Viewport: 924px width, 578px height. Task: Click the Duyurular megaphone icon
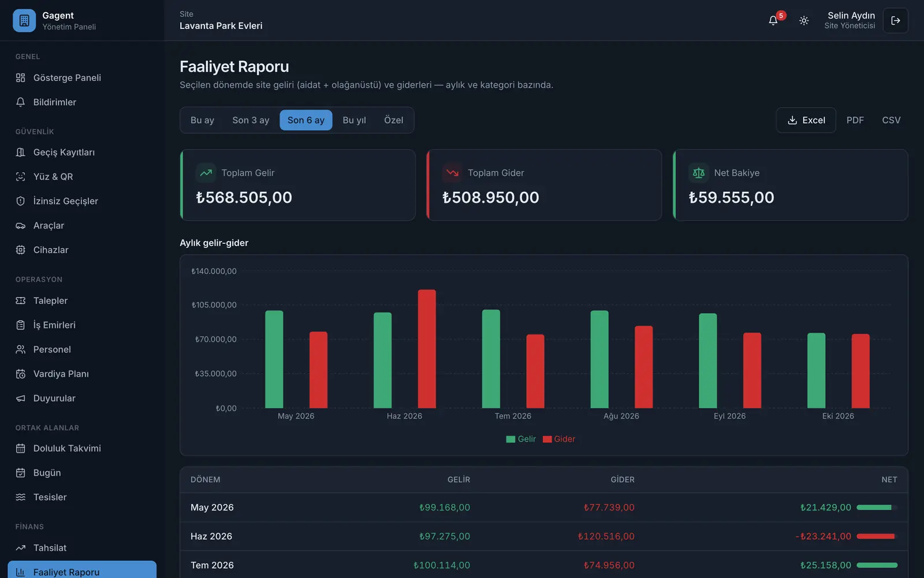(x=21, y=398)
